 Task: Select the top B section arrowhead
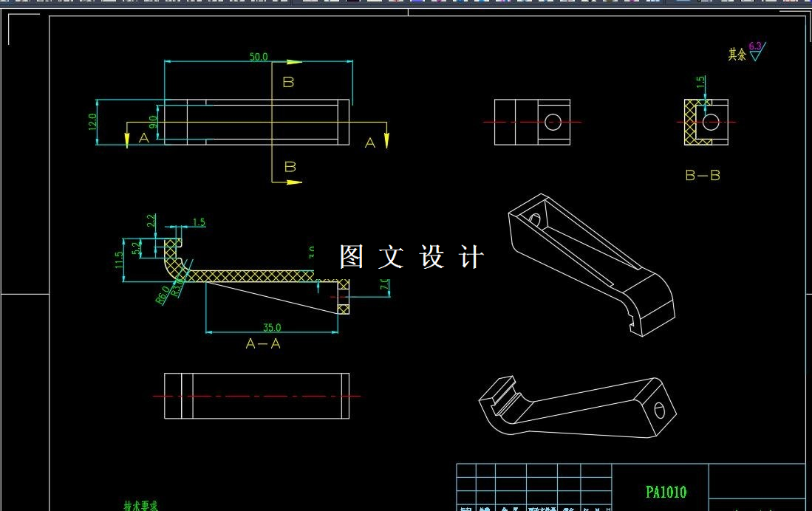coord(294,62)
